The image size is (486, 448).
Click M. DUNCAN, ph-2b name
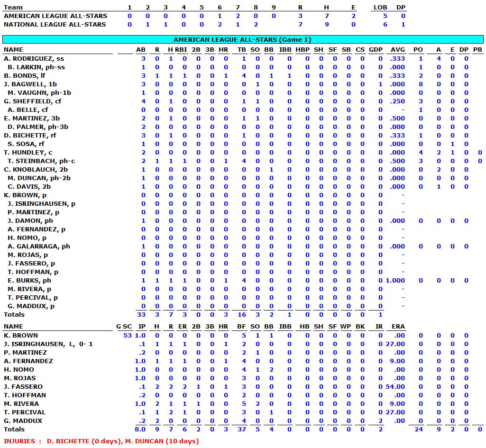click(39, 178)
